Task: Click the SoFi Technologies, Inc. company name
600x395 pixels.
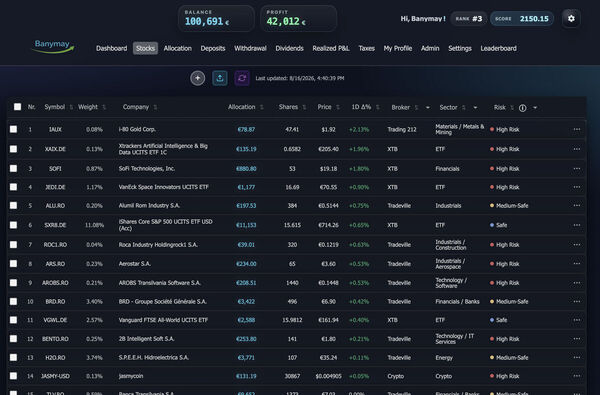Action: [x=147, y=168]
